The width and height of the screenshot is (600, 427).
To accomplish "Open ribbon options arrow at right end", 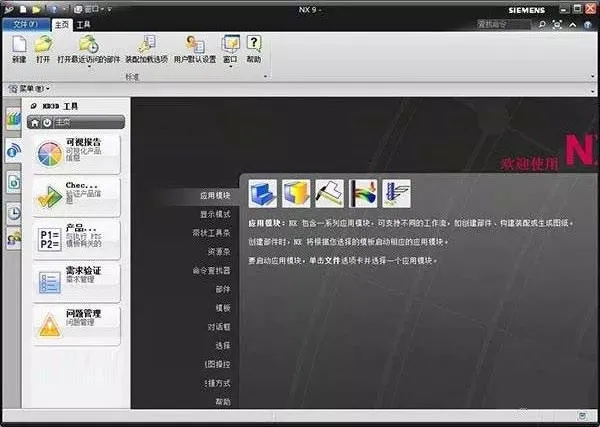I will (592, 77).
